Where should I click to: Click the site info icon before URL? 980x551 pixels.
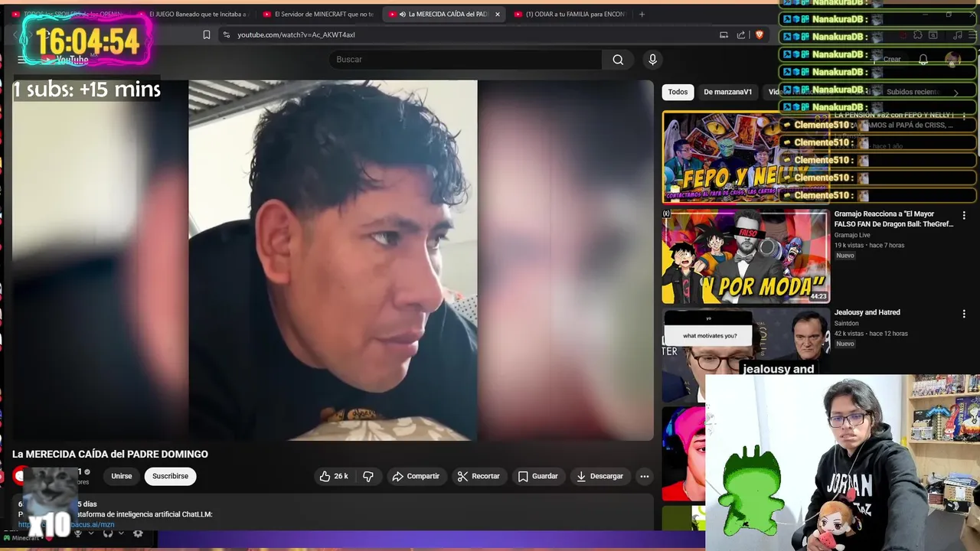(x=226, y=34)
